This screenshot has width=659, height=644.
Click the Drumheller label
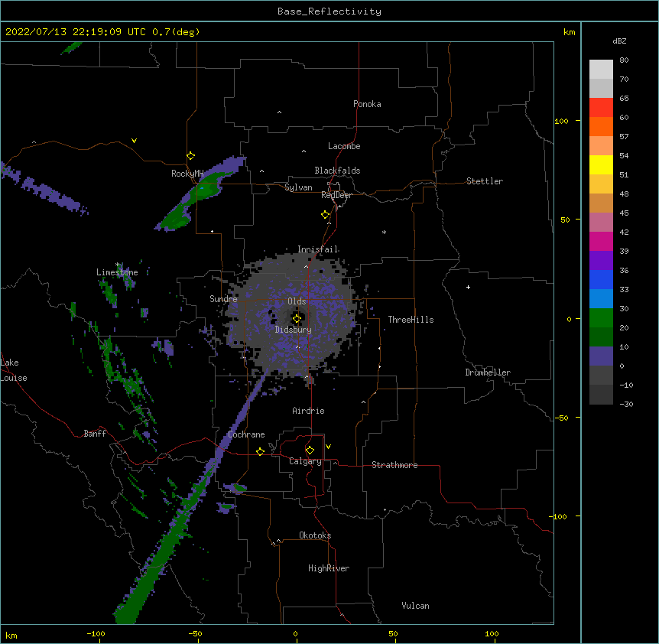tap(488, 372)
